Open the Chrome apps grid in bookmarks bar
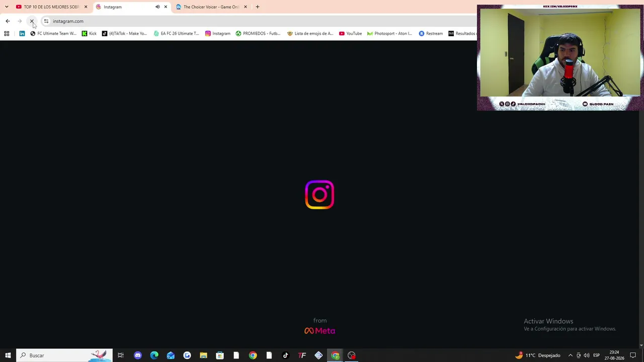This screenshot has height=362, width=644. click(x=7, y=34)
